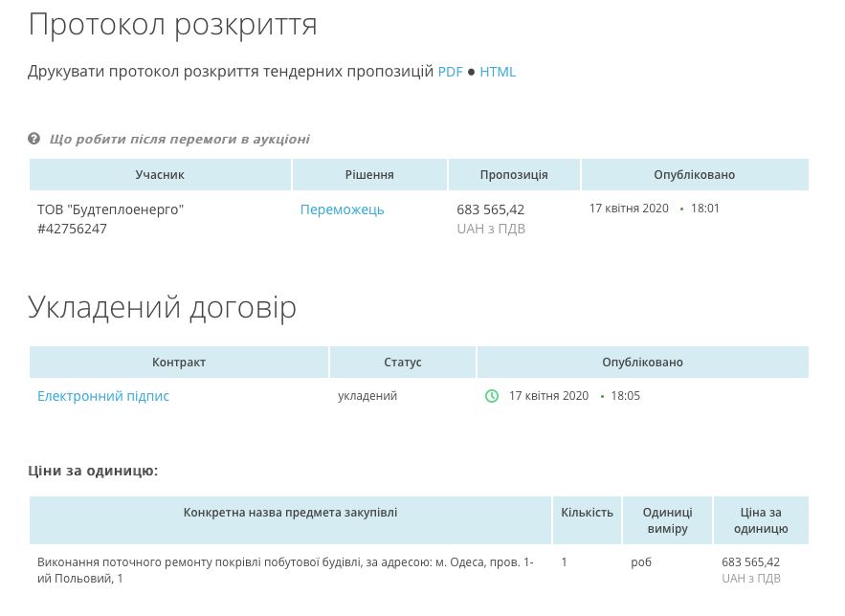Click the Учасник column header
845x616 pixels.
point(160,174)
